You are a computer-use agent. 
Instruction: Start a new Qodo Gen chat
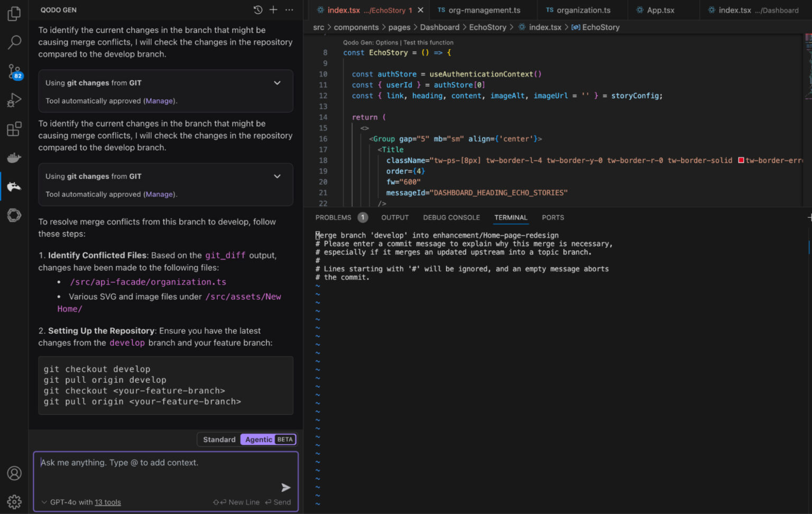click(273, 10)
